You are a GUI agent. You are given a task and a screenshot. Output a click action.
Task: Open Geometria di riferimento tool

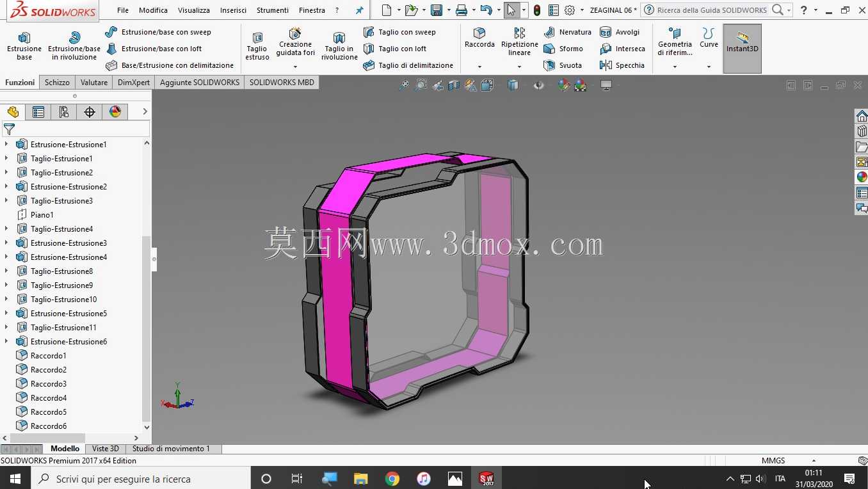click(x=675, y=42)
